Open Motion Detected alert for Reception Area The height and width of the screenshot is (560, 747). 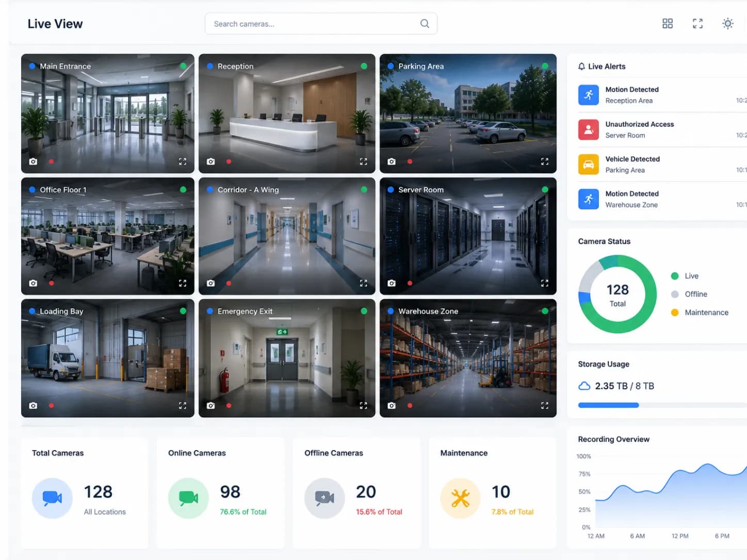point(662,95)
